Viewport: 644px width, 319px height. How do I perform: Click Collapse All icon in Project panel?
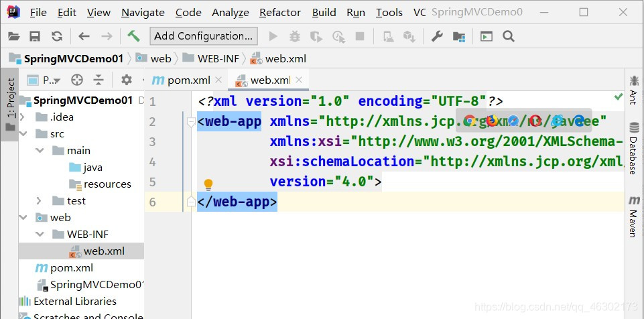pyautogui.click(x=98, y=80)
